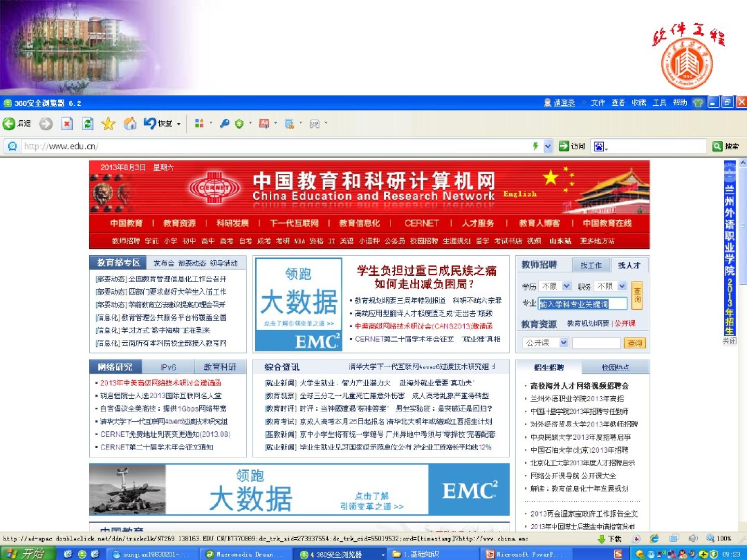Screen dimensions: 747x560
Task: Click the Stop loading icon
Action: point(67,123)
